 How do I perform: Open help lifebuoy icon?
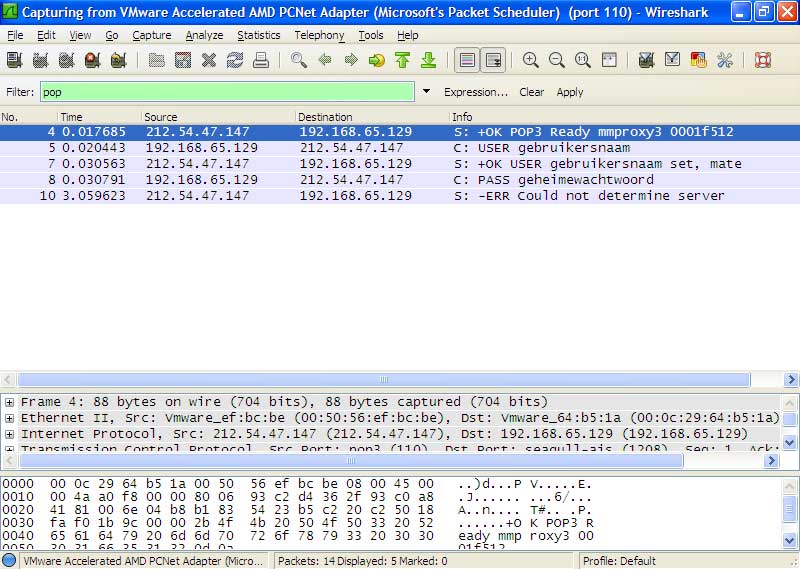click(x=763, y=60)
